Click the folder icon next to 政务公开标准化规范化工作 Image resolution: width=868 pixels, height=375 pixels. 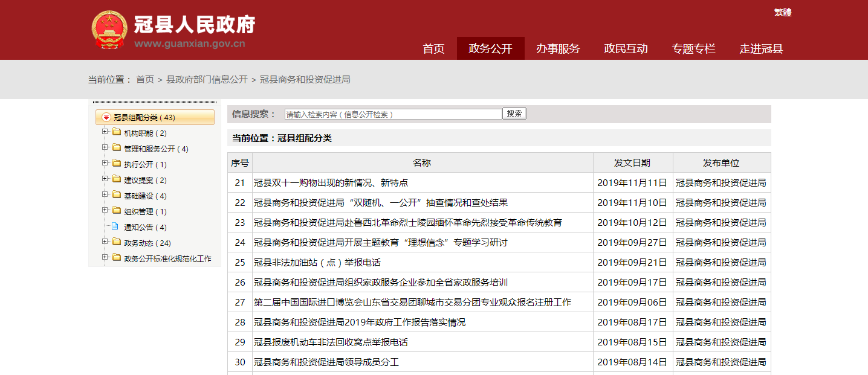click(x=116, y=258)
